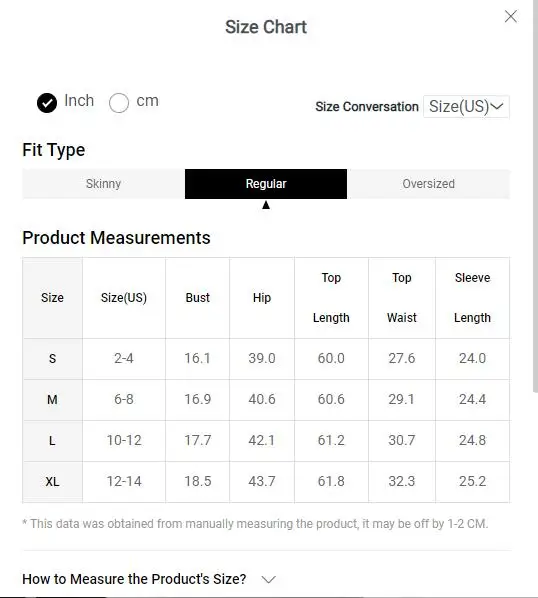Switch measurements to cm
This screenshot has height=598, width=538.
pyautogui.click(x=119, y=103)
